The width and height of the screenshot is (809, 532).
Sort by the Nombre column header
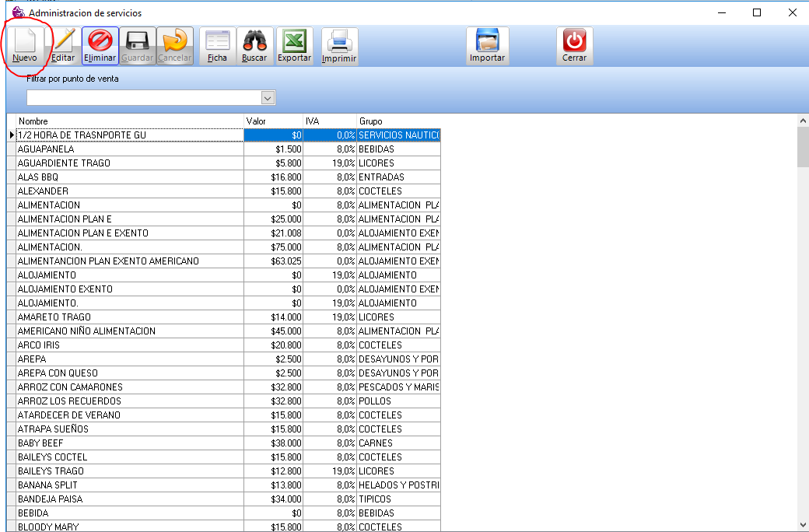(128, 121)
